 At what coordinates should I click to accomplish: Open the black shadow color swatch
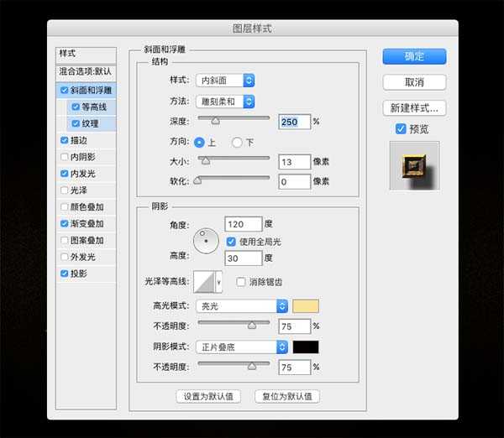(306, 347)
